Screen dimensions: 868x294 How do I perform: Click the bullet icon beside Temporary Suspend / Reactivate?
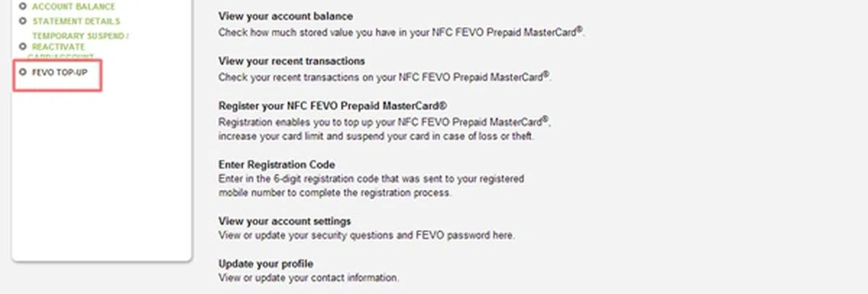click(22, 46)
